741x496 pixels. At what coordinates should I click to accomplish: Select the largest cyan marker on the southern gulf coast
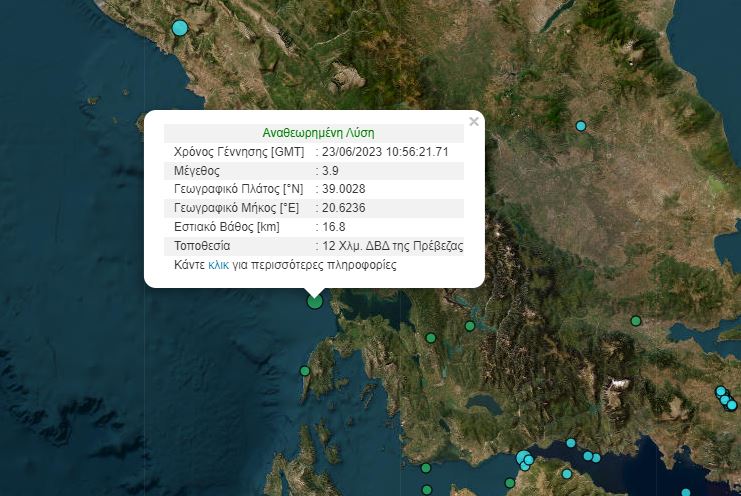point(523,457)
